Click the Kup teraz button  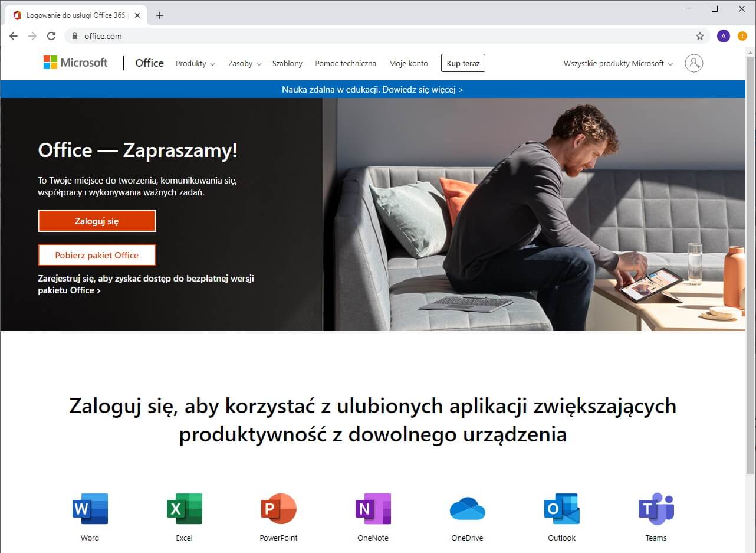click(x=463, y=63)
